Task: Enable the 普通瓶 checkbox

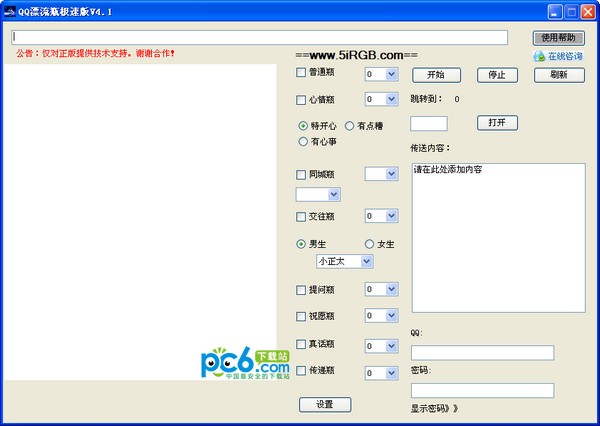Action: [301, 72]
